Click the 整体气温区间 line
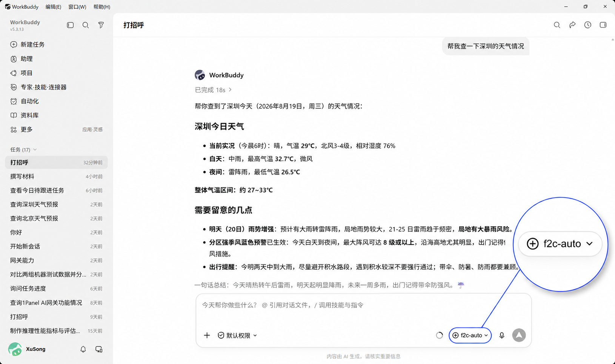The image size is (615, 364). tap(234, 190)
